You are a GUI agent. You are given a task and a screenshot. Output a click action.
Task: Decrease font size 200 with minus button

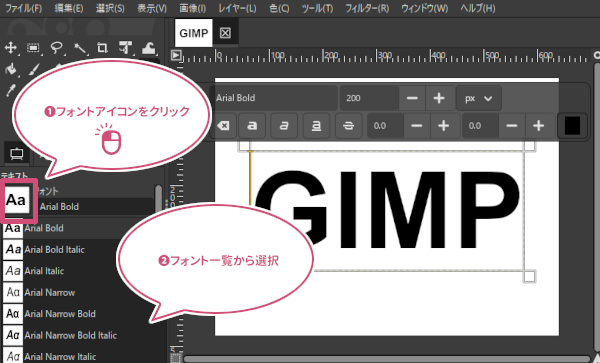point(412,98)
